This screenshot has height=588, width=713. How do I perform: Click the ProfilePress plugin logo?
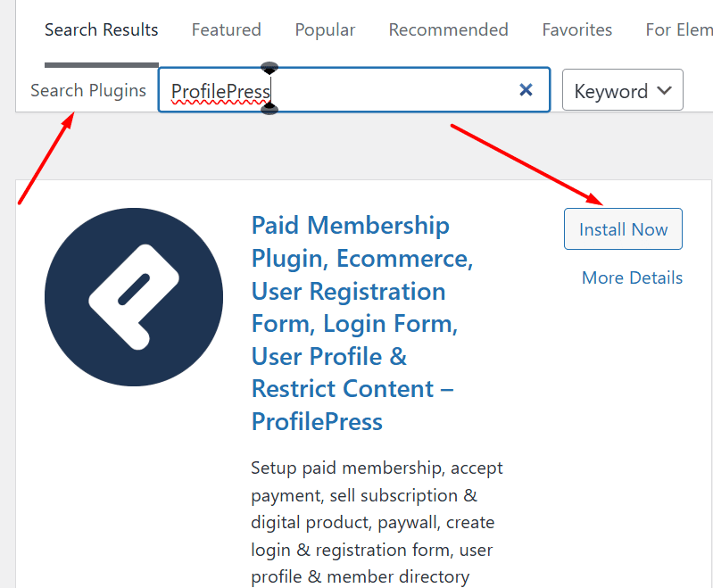coord(134,297)
